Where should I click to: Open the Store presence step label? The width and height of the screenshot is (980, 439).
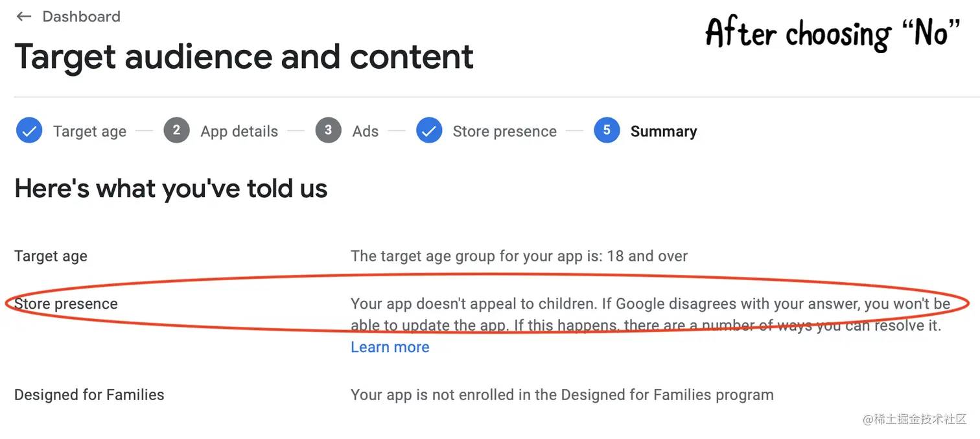(x=505, y=132)
